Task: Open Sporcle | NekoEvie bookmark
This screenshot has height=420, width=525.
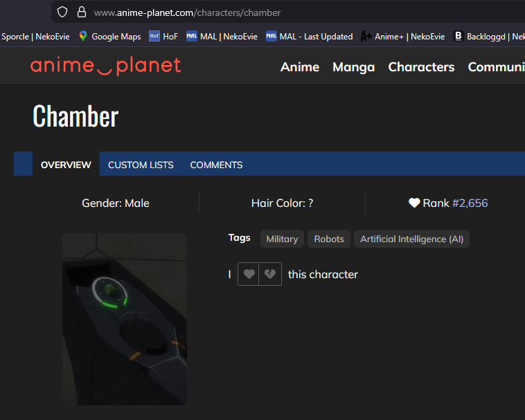Action: click(35, 37)
